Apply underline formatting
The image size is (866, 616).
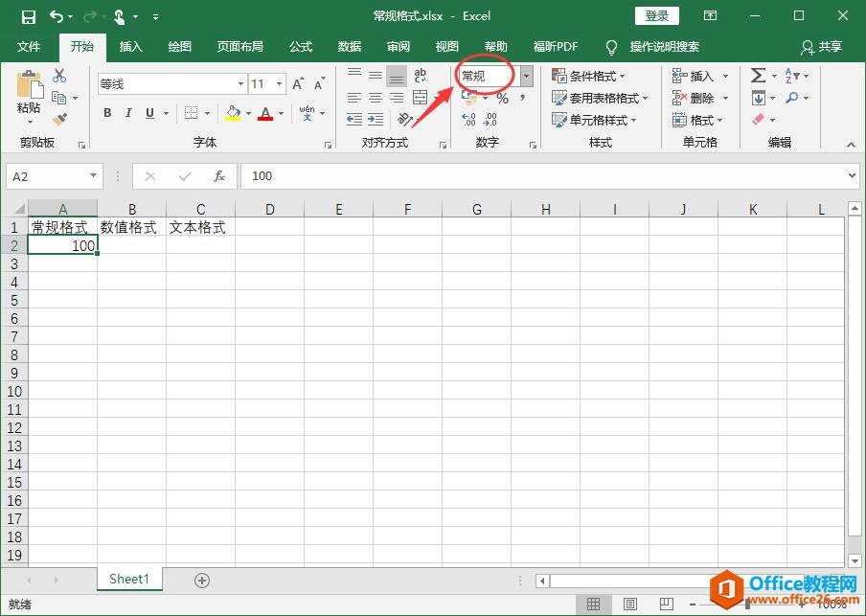tap(149, 113)
